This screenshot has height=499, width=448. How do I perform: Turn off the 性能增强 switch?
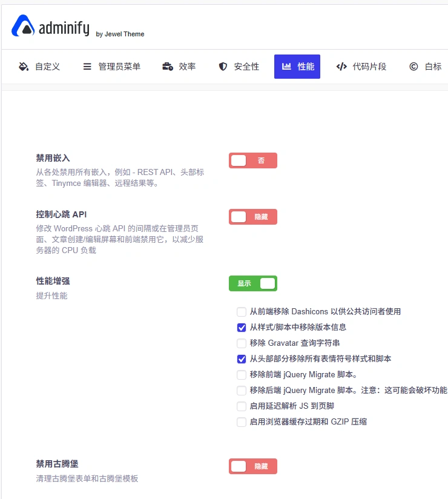253,283
